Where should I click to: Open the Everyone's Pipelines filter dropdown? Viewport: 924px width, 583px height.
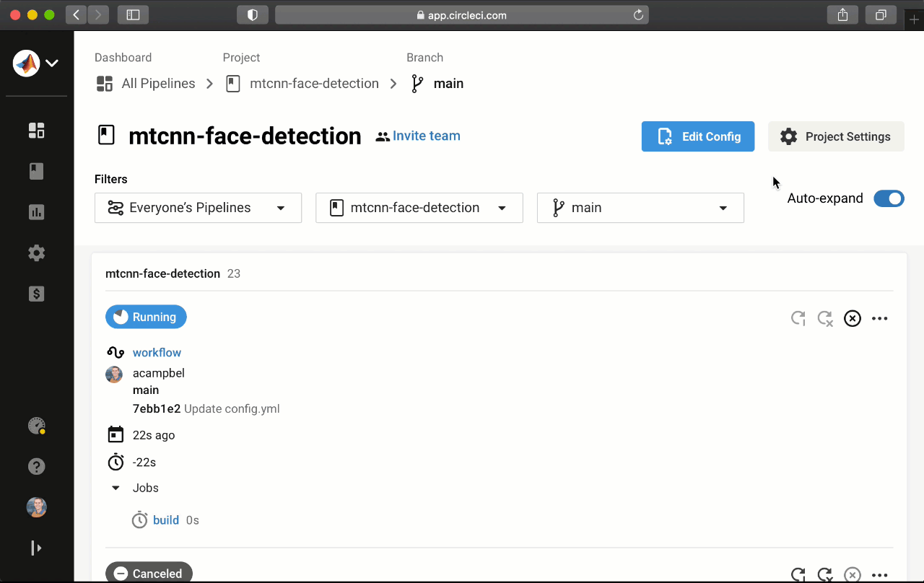point(198,208)
